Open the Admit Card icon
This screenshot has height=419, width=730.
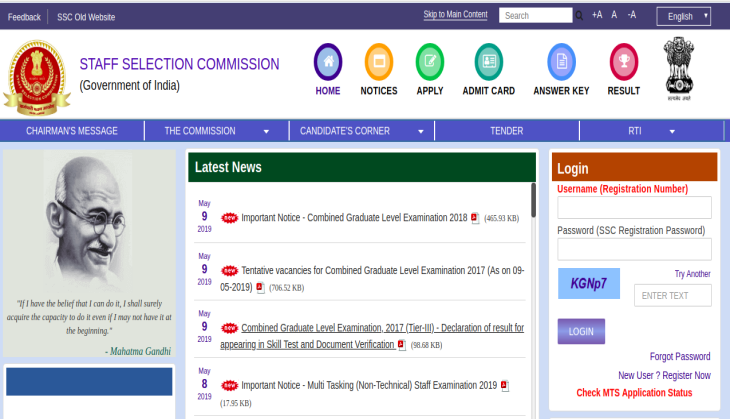click(x=489, y=62)
